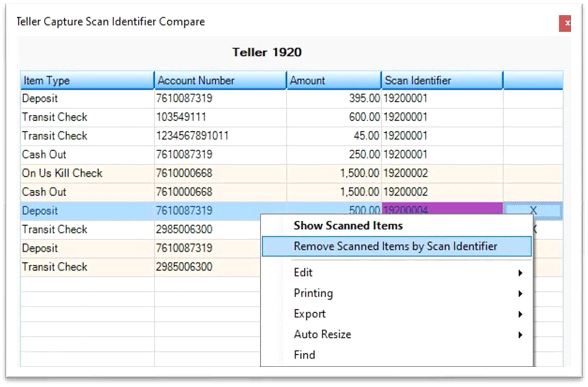This screenshot has height=387, width=588.
Task: Click the X cell in the highlighted Deposit row
Action: coord(533,211)
